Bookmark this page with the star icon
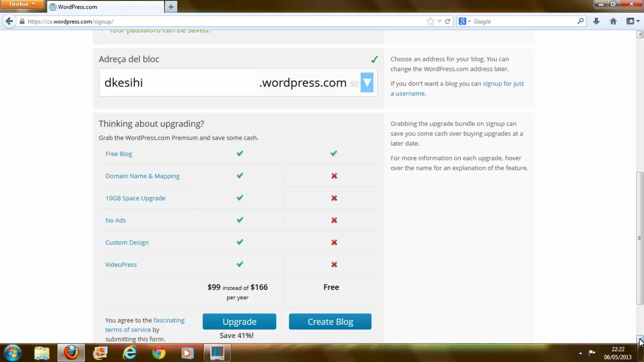This screenshot has height=362, width=644. 430,21
